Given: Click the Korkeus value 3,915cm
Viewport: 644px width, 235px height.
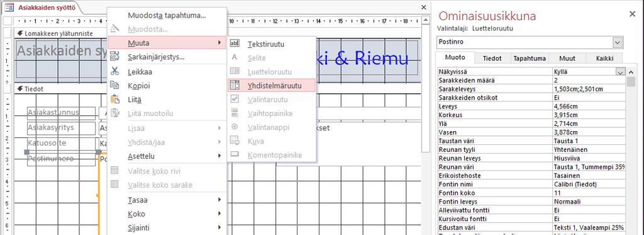Looking at the screenshot, I should 589,115.
